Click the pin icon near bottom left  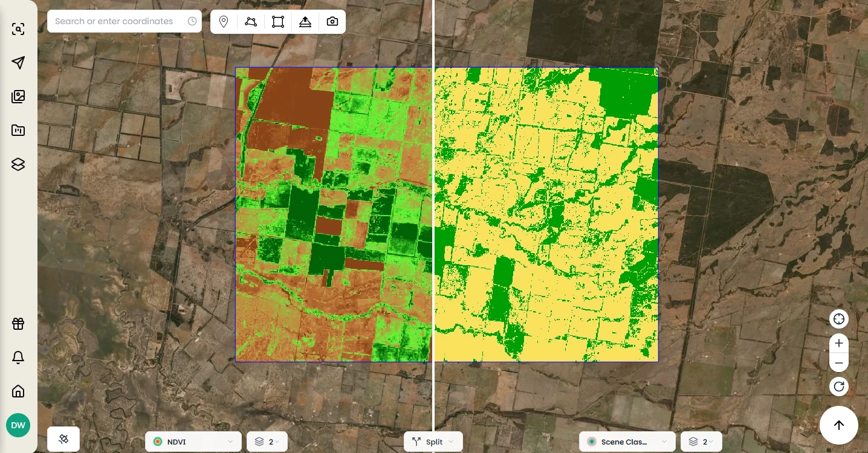tap(63, 439)
